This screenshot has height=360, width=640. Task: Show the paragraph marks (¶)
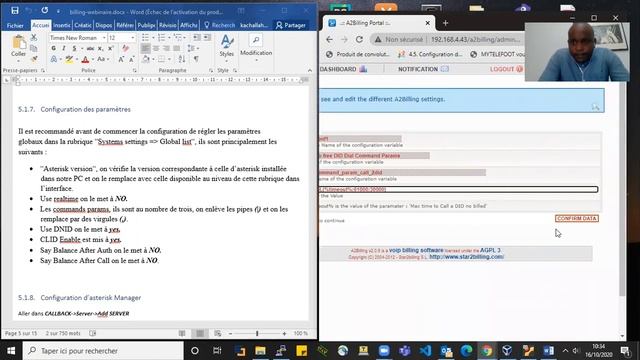point(196,59)
